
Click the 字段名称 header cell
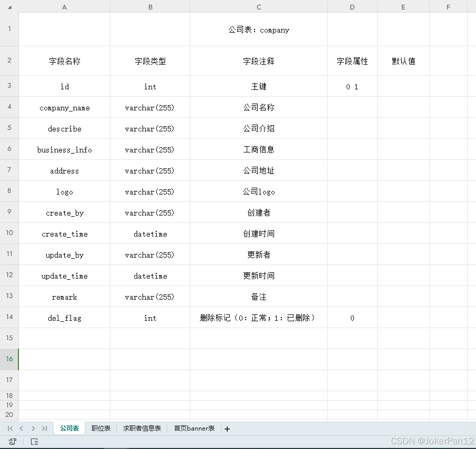(x=64, y=61)
